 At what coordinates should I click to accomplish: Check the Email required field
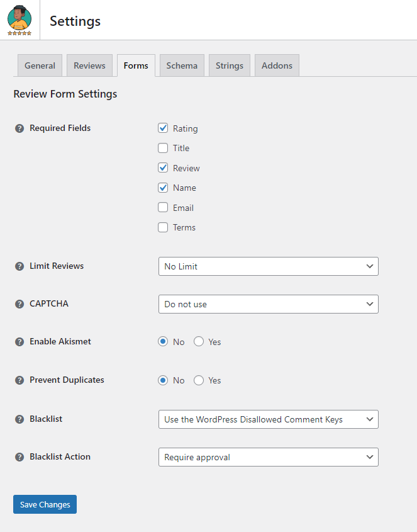(x=163, y=207)
